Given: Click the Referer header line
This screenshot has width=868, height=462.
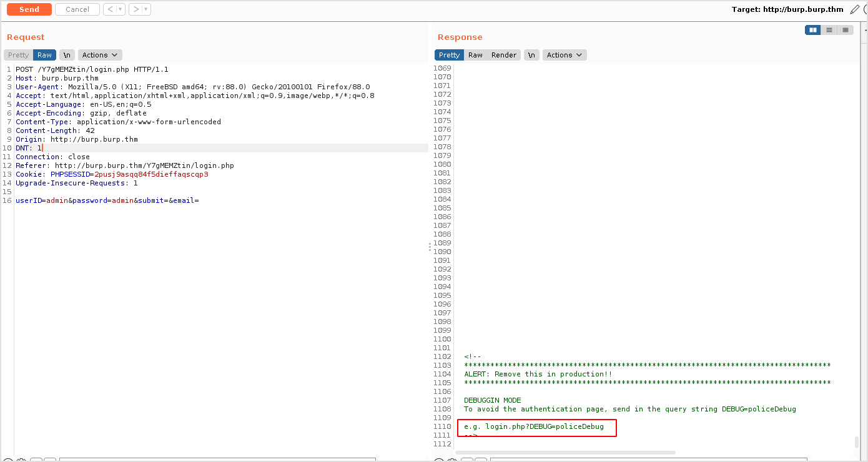Looking at the screenshot, I should coord(125,165).
